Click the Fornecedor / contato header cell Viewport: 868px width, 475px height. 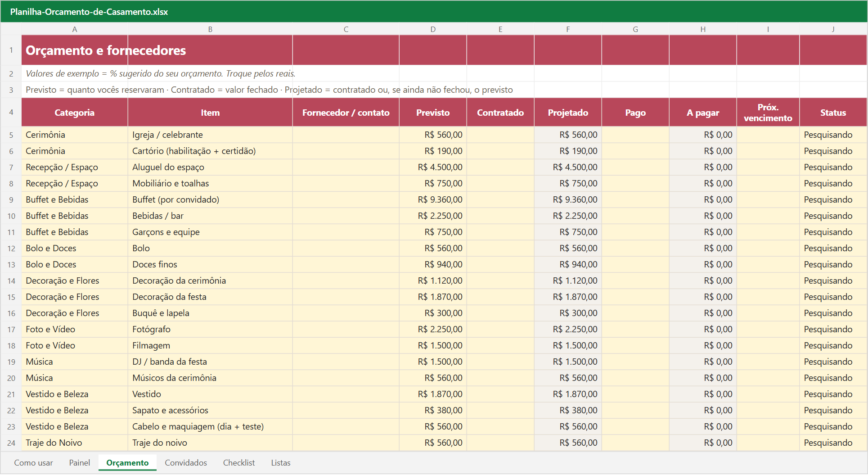346,113
